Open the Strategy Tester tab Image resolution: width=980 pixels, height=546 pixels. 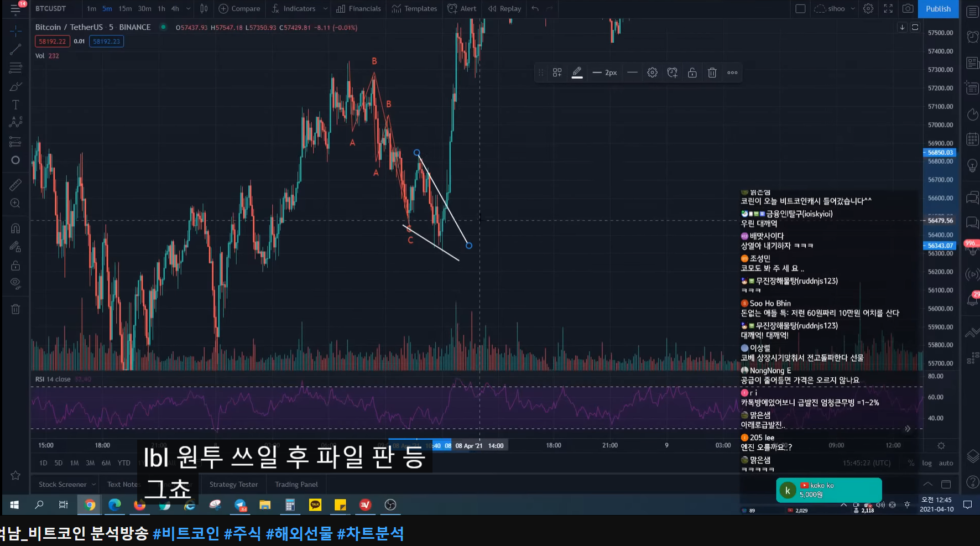pyautogui.click(x=233, y=484)
